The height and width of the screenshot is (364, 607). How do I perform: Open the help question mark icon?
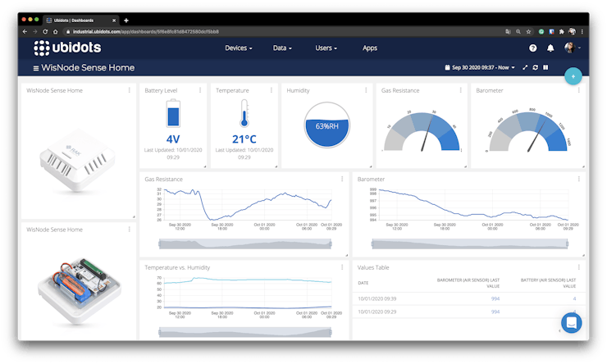(x=532, y=48)
